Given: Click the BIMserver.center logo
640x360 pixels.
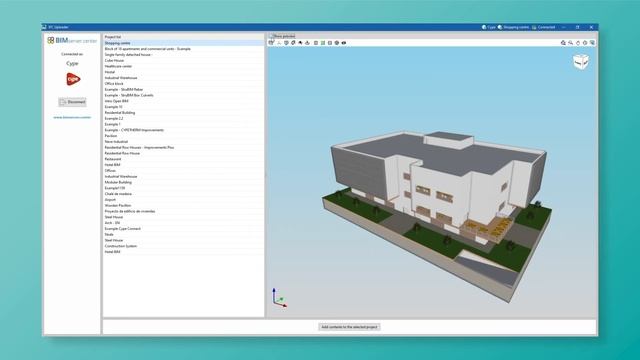Looking at the screenshot, I should point(72,40).
